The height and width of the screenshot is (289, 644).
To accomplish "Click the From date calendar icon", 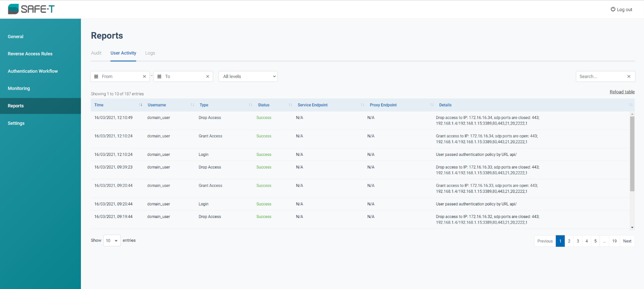I will pos(96,76).
